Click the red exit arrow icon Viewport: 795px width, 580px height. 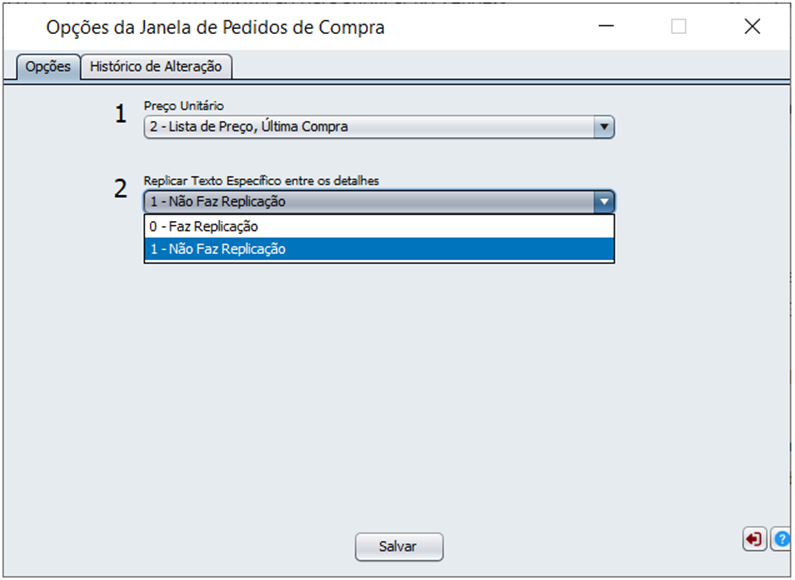pos(754,539)
